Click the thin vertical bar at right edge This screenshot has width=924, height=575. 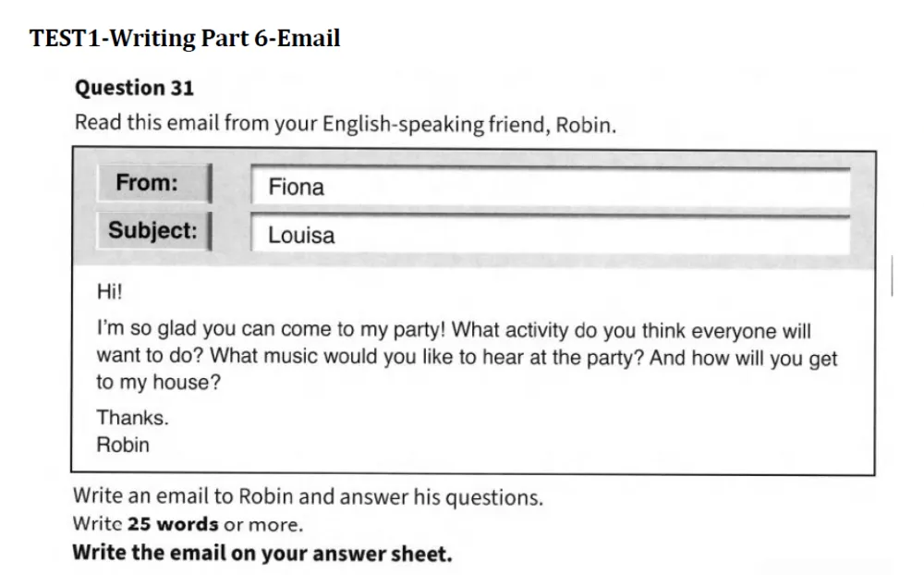(893, 275)
